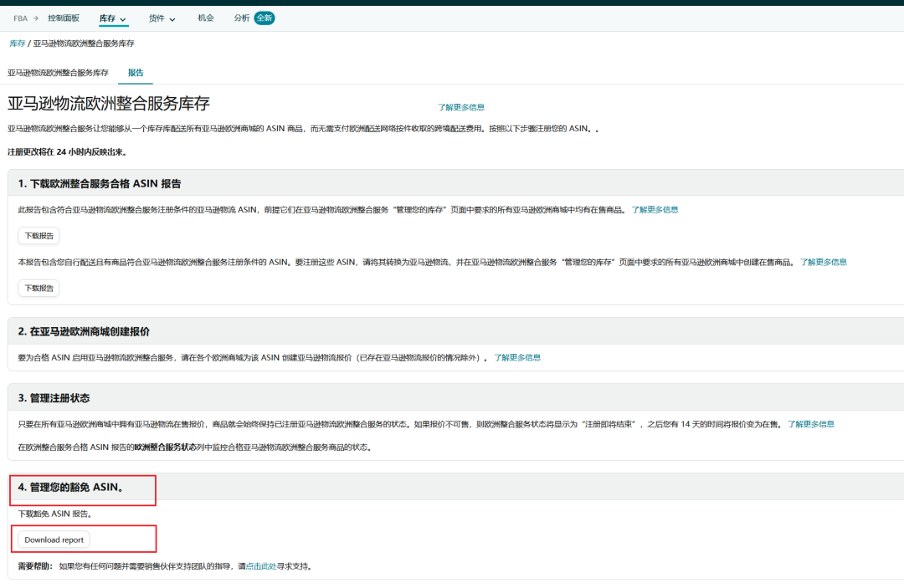
Task: Click second 下载报告 button in section 1
Action: [x=39, y=288]
